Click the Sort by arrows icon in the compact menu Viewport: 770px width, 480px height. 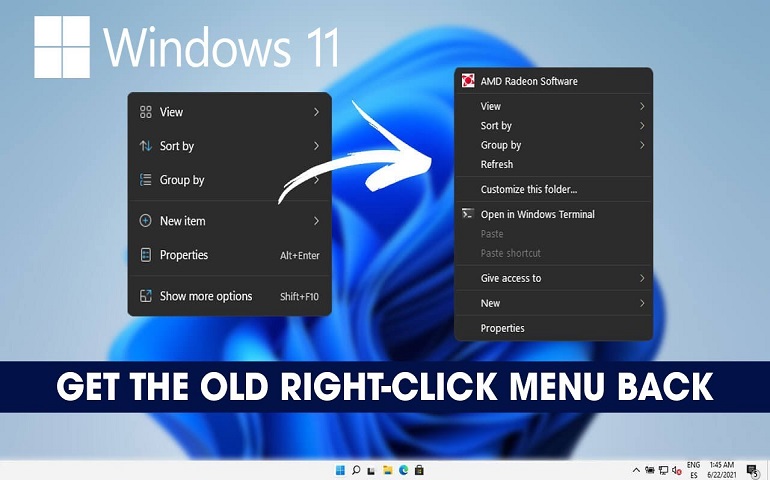(145, 146)
